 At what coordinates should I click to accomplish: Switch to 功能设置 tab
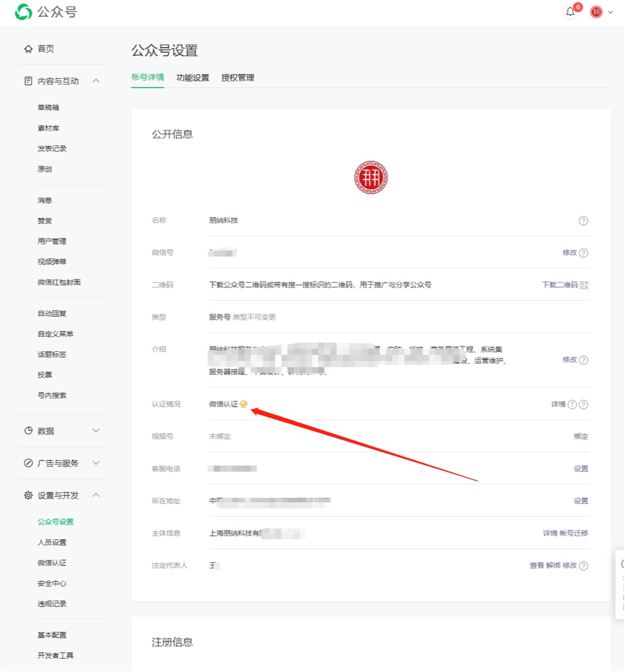tap(192, 78)
